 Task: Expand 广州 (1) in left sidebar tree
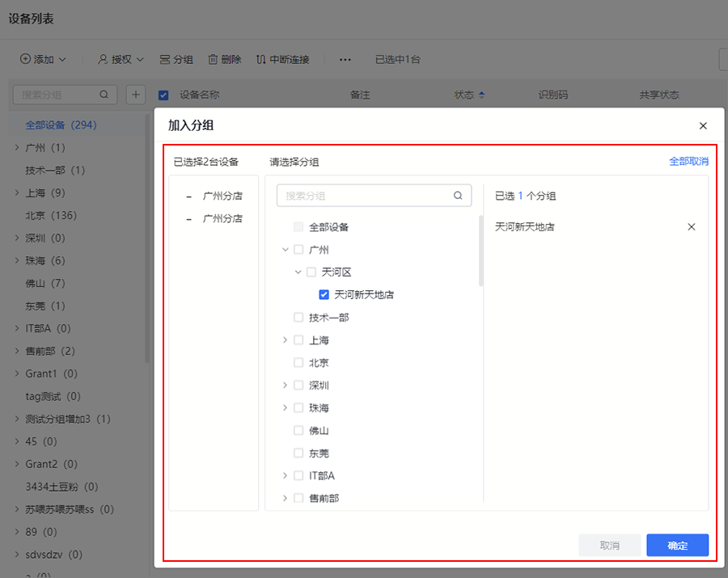(17, 147)
